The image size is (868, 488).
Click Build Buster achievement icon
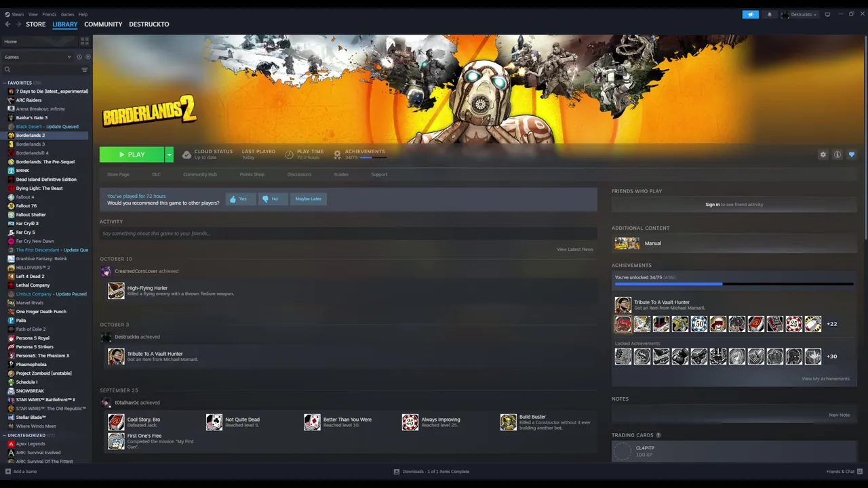509,422
